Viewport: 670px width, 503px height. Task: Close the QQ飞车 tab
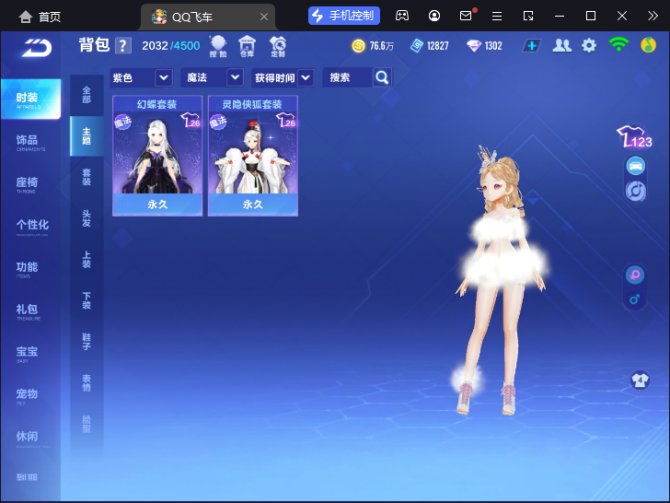coord(264,17)
